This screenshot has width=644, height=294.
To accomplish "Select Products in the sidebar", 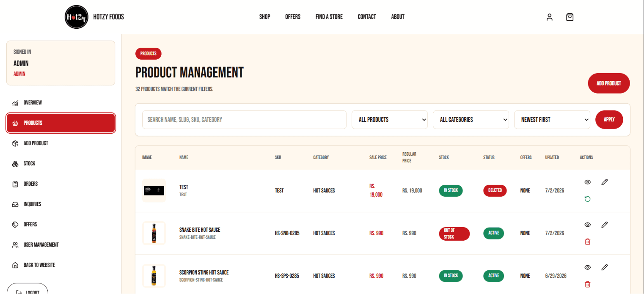I will click(61, 123).
